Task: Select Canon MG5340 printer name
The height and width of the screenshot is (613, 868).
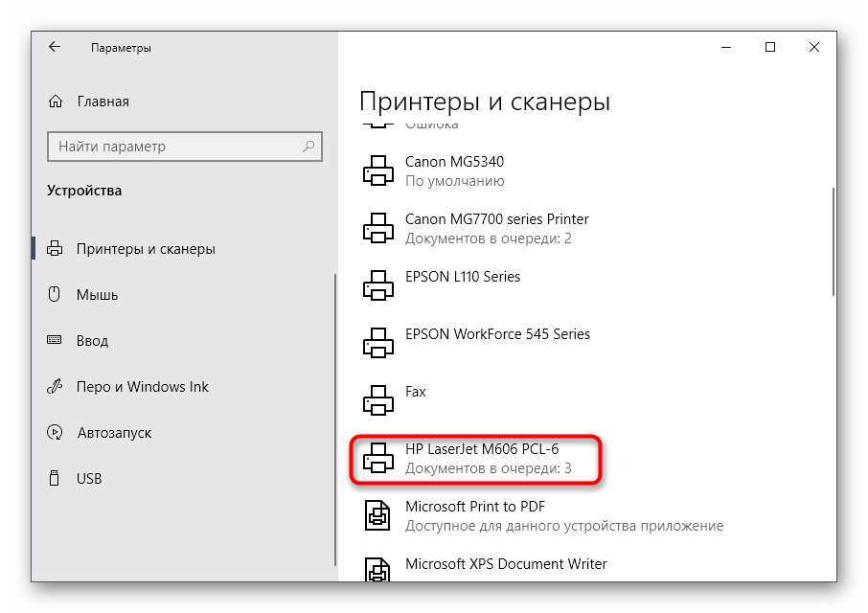Action: click(x=454, y=162)
